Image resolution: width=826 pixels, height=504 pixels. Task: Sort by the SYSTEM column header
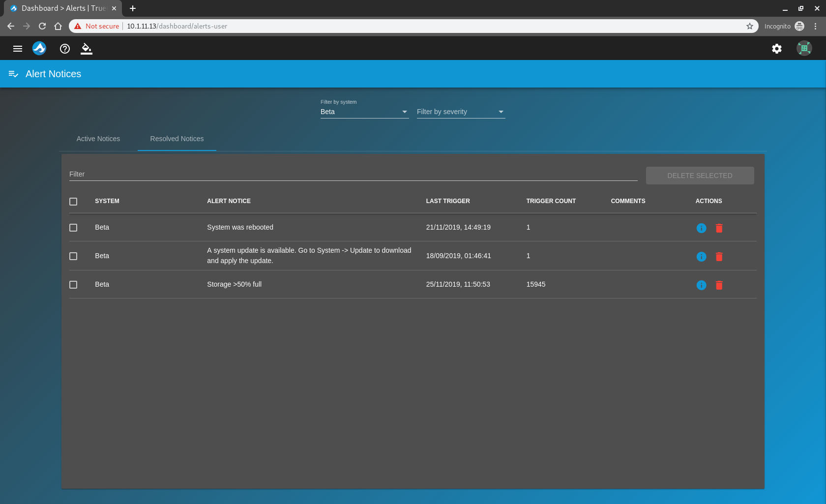pyautogui.click(x=107, y=201)
